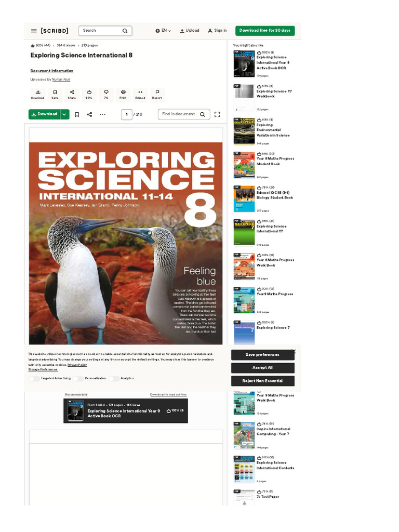Screen dimensions: 399x532
Task: Toggle Targeted Advertising switch
Action: [x=34, y=378]
